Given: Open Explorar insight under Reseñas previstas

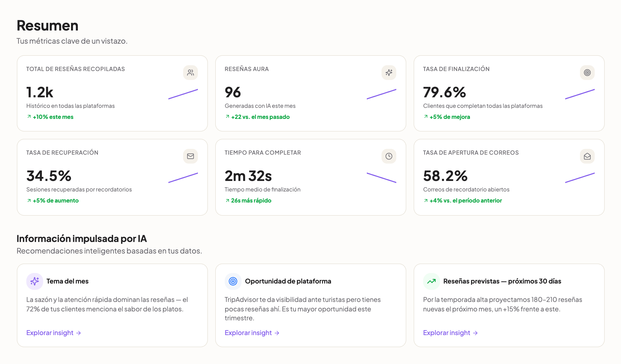Looking at the screenshot, I should (x=450, y=333).
